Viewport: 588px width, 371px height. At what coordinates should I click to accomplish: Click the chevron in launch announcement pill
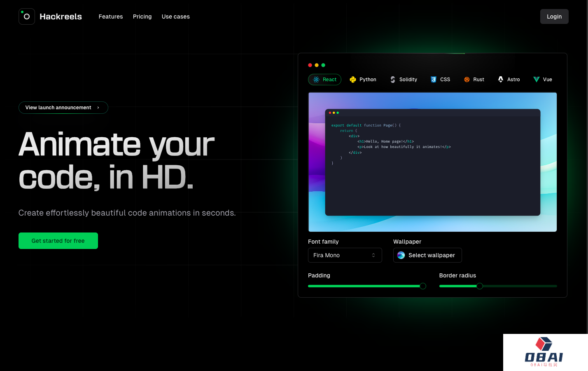(98, 108)
